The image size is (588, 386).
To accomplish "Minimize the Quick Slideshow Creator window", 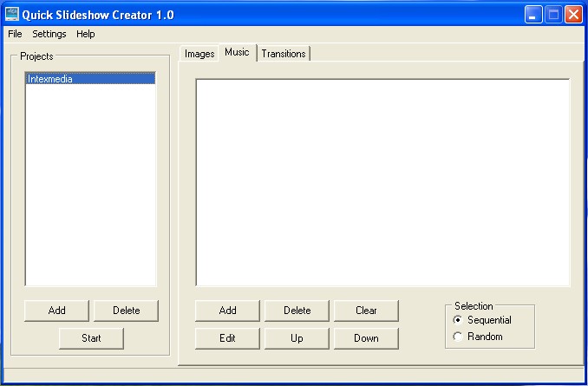I will (533, 15).
